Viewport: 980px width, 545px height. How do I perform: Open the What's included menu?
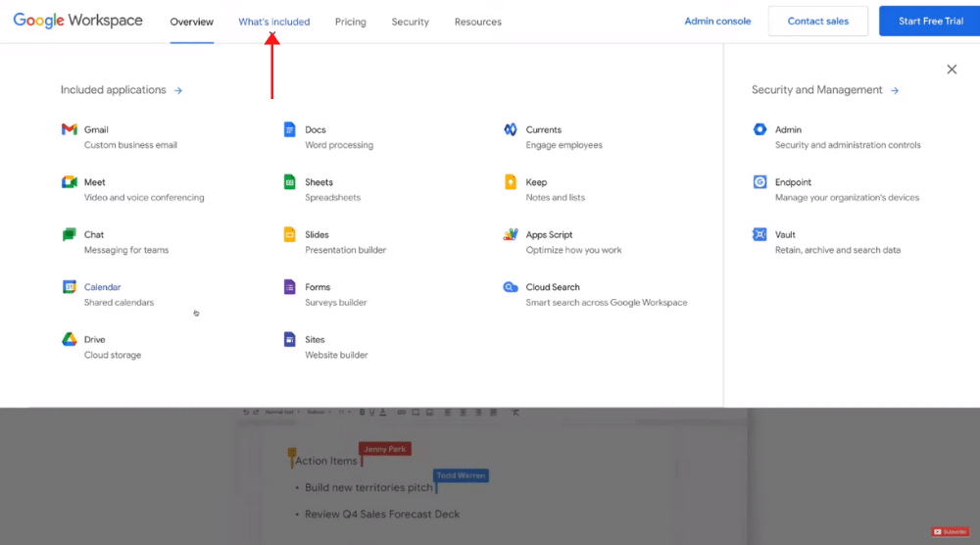pos(273,22)
